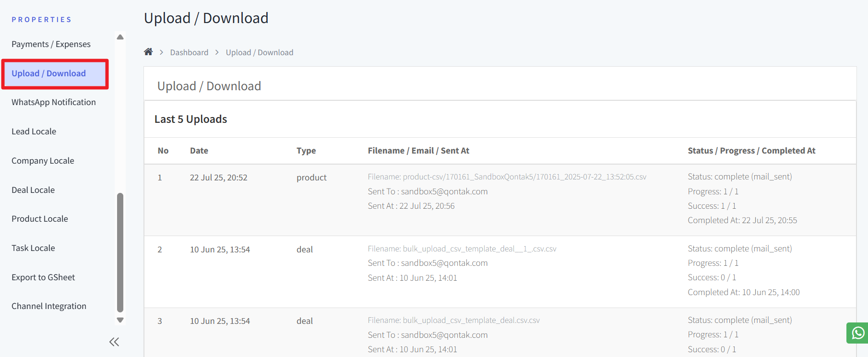Go to Channel Integration
Screen dimensions: 868x357
(49, 306)
